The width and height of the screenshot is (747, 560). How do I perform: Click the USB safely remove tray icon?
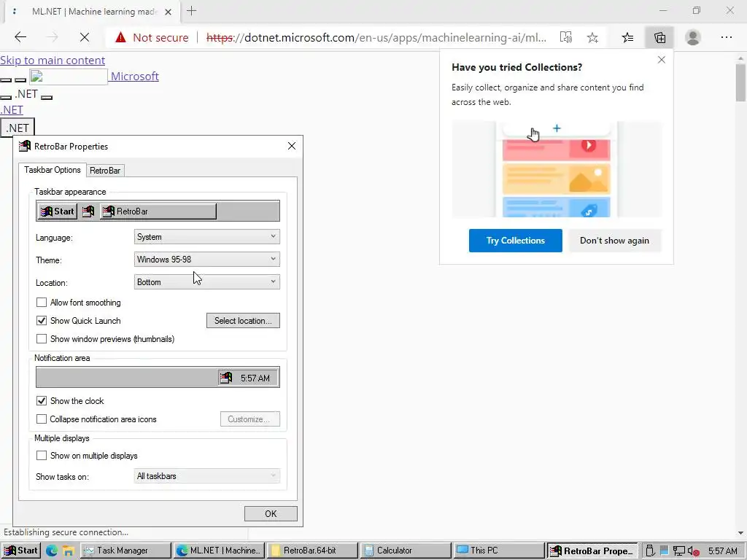pos(650,551)
